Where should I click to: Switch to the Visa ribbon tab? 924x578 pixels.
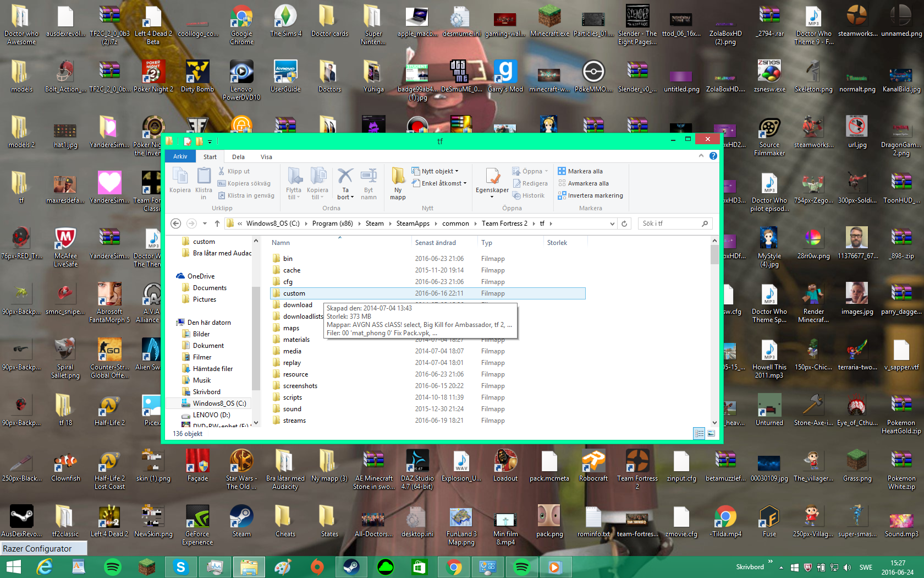(266, 156)
